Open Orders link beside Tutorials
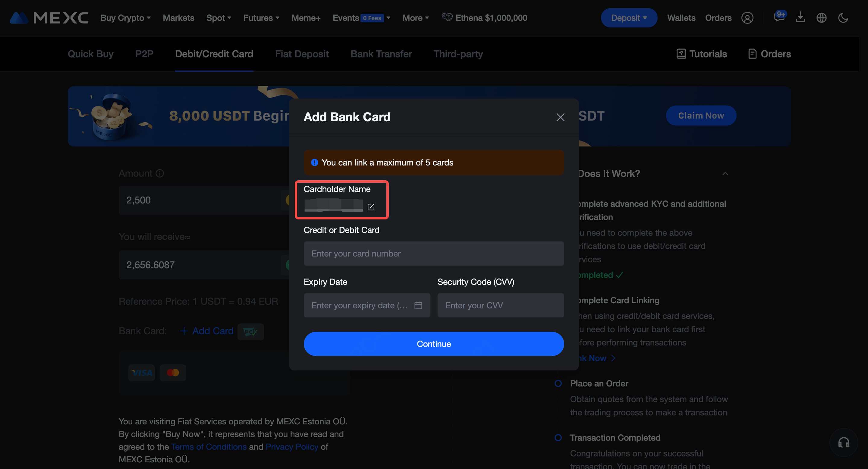This screenshot has width=868, height=469. [769, 54]
